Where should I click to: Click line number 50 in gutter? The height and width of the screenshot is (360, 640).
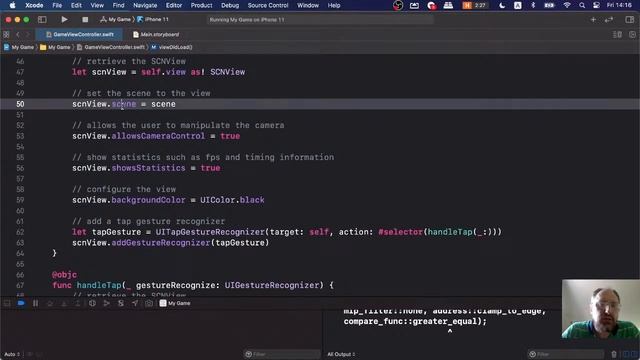tap(20, 104)
